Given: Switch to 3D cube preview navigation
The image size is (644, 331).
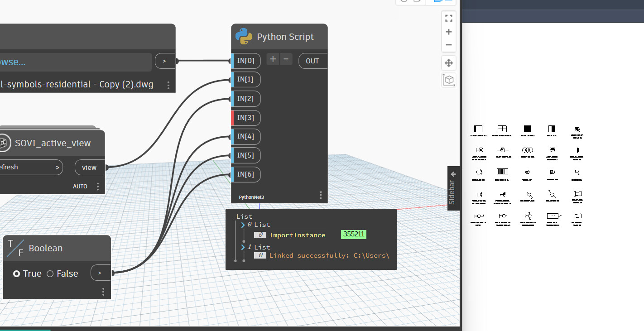Looking at the screenshot, I should pyautogui.click(x=448, y=80).
